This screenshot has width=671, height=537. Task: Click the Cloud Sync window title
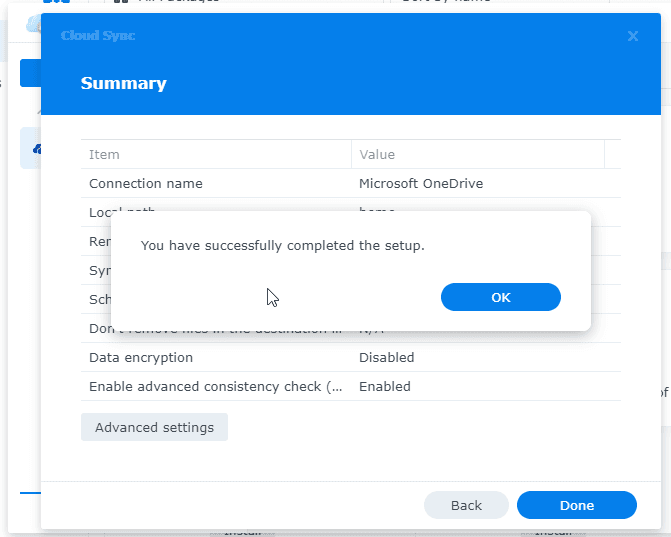98,36
